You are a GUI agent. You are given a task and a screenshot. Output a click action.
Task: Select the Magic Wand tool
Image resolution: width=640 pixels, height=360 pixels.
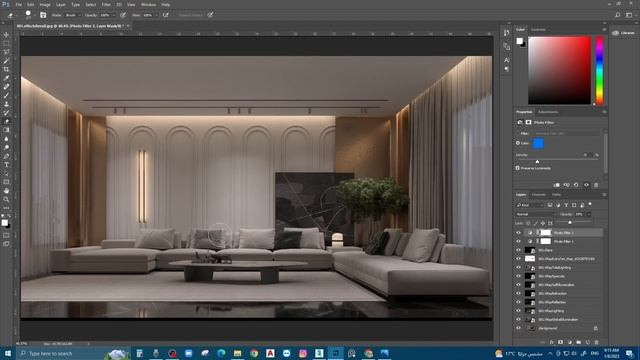[7, 61]
